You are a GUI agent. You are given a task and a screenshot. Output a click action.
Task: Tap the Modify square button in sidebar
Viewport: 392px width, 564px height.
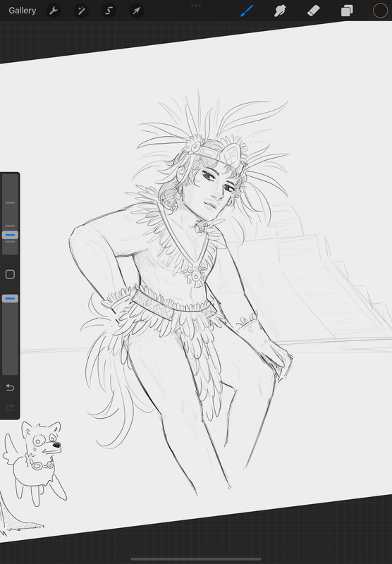(10, 274)
